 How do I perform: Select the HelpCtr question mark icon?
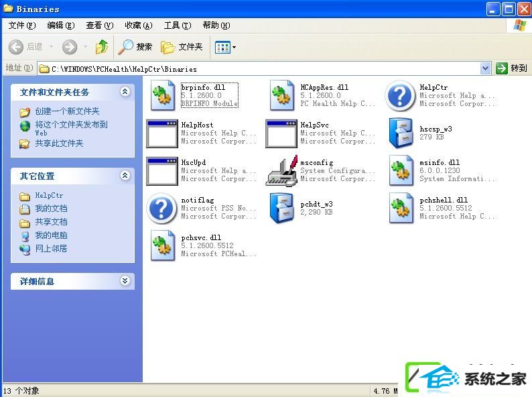pyautogui.click(x=400, y=96)
